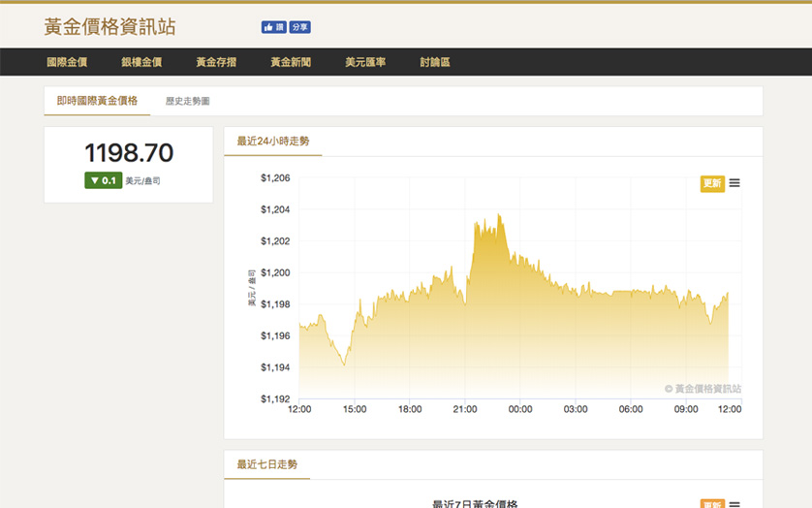This screenshot has width=812, height=508.
Task: Switch to the 歷史走勢圖 tab
Action: (187, 101)
